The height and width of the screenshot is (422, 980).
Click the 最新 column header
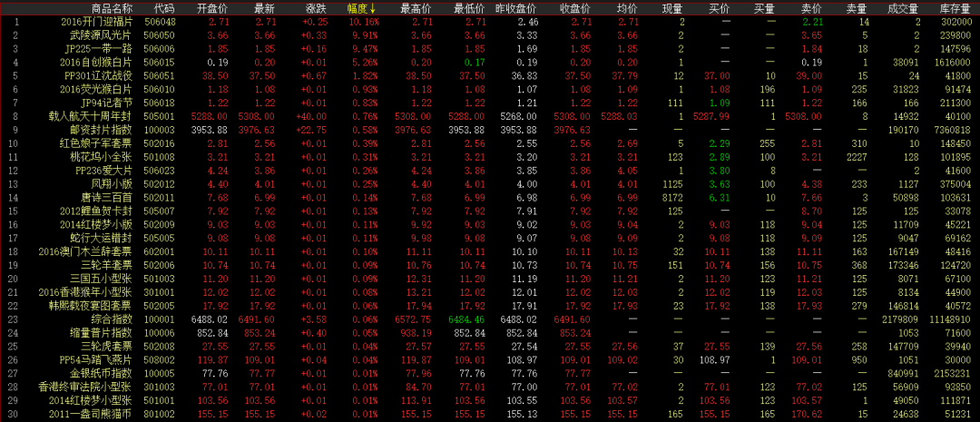click(264, 8)
